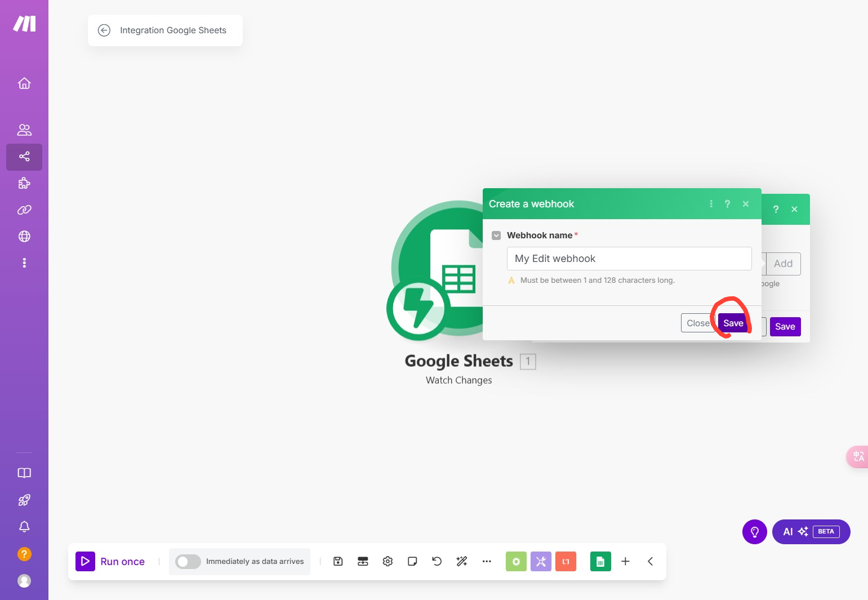Screen dimensions: 868x600
Task: Open help in the background Google Sheets panel
Action: click(x=776, y=210)
